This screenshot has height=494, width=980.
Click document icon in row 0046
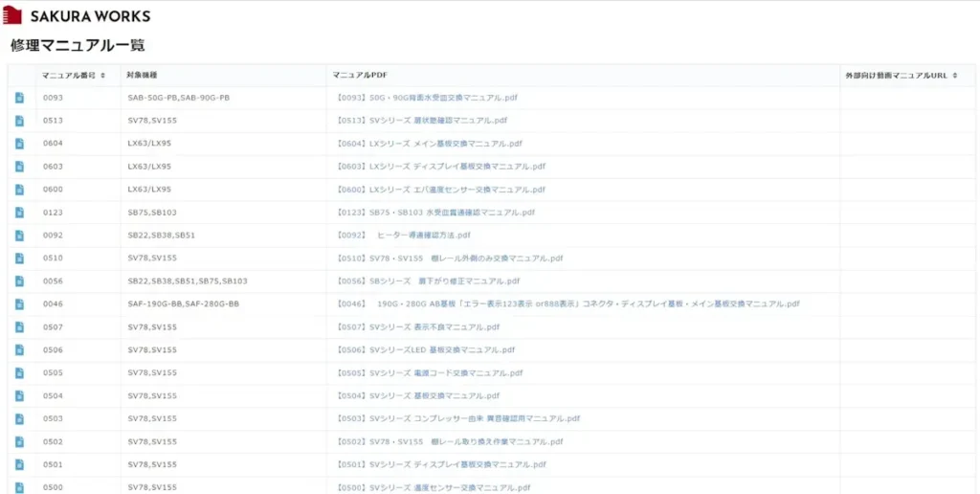coord(19,304)
